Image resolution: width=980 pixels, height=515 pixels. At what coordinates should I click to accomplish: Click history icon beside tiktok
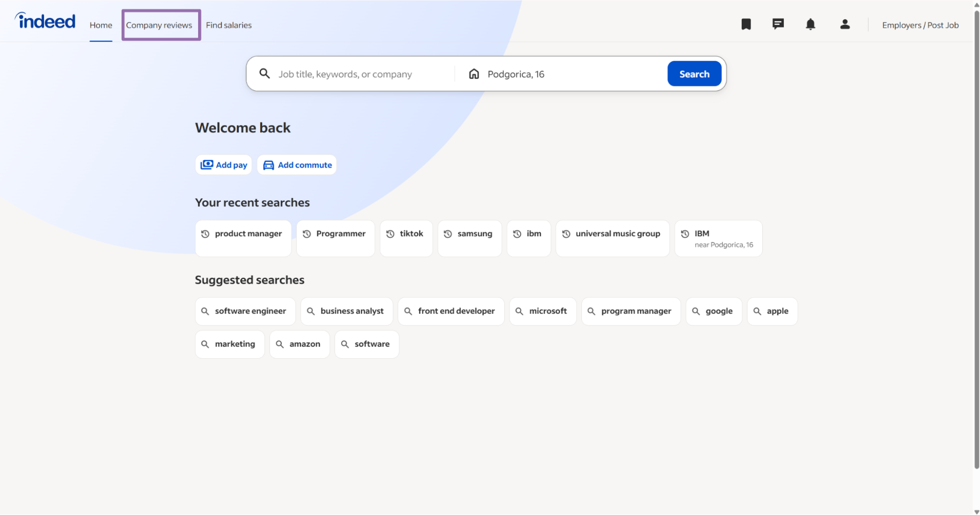pos(390,234)
